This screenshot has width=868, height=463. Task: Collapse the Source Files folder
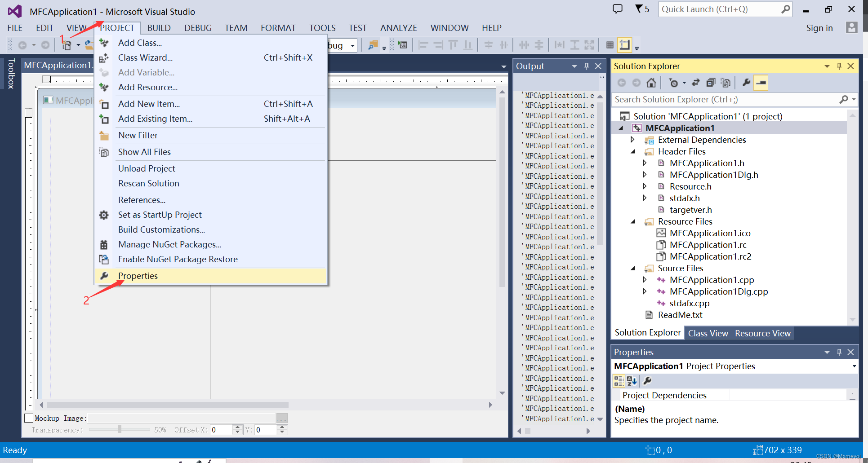coord(633,268)
